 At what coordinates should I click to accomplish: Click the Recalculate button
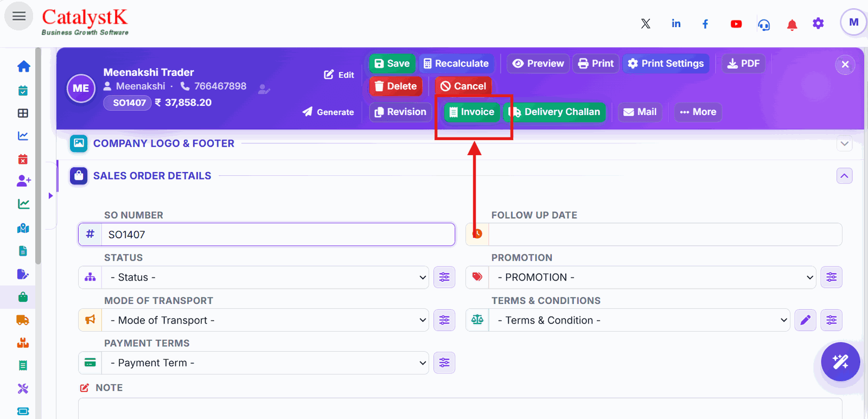click(456, 64)
